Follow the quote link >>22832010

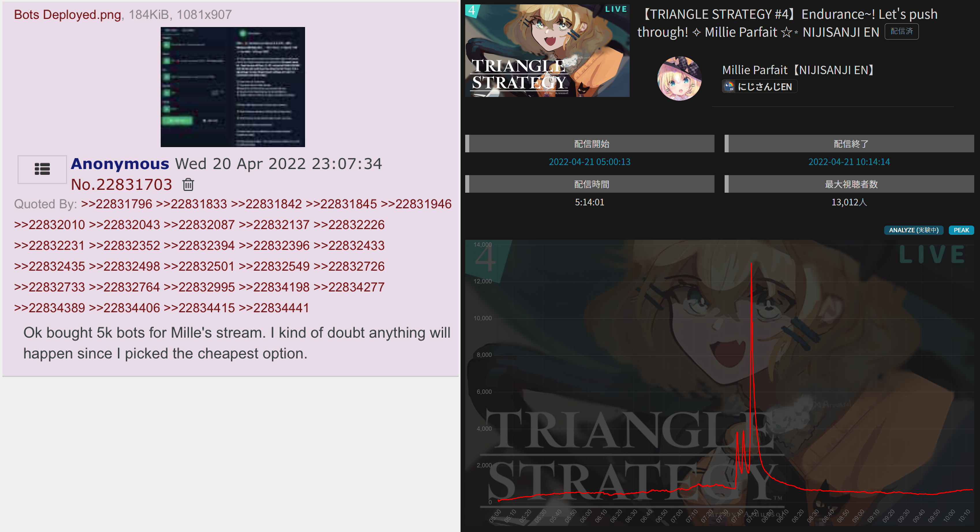coord(49,225)
